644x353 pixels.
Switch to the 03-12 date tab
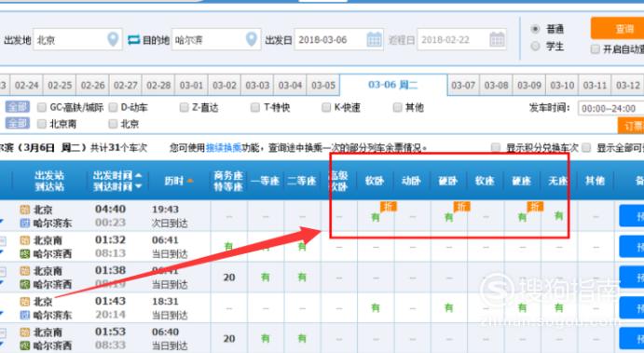pyautogui.click(x=628, y=86)
